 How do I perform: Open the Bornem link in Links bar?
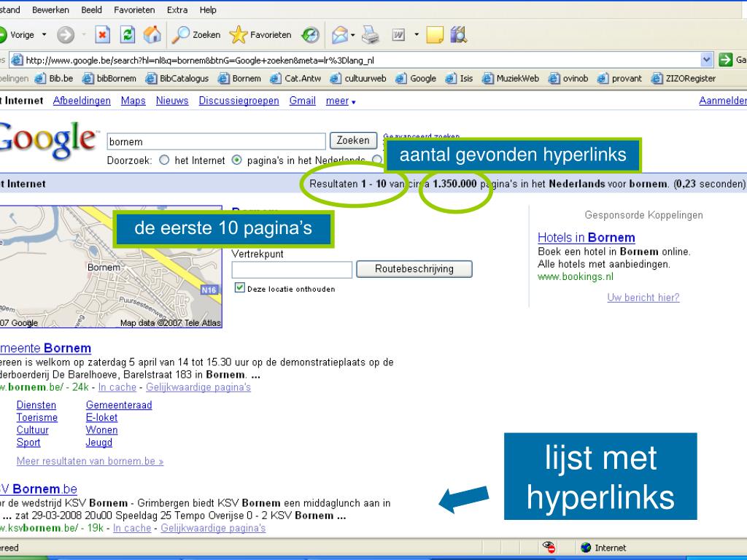click(239, 79)
